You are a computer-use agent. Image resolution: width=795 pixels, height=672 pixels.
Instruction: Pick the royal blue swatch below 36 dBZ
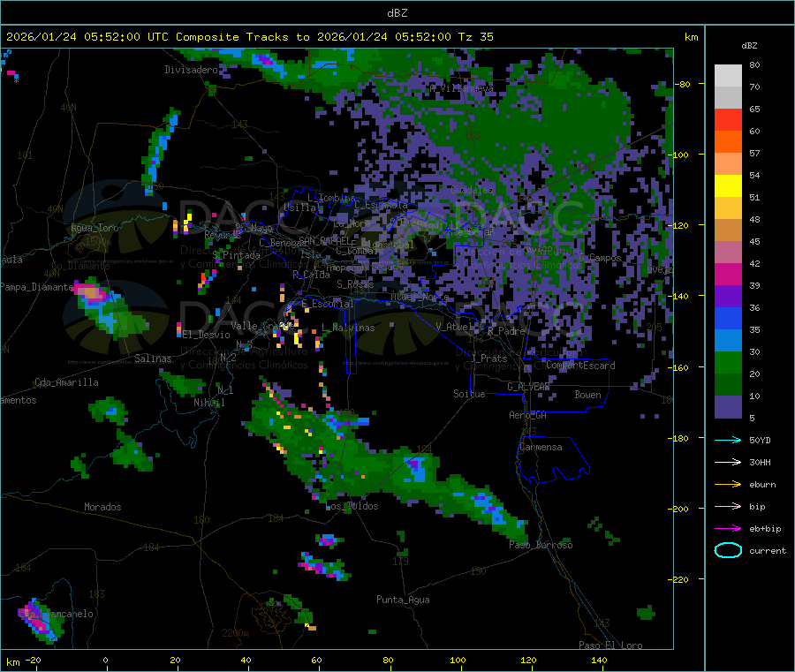728,318
